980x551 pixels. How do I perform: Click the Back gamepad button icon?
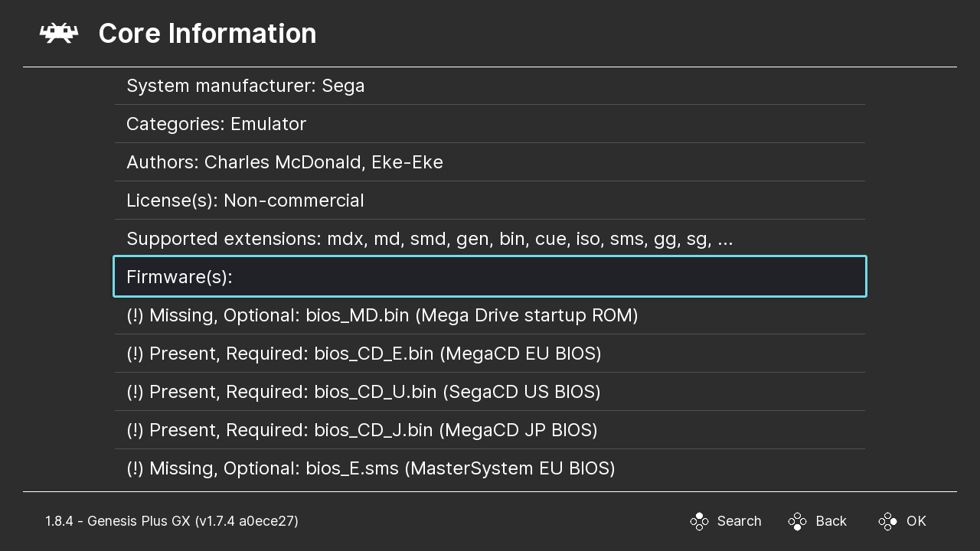point(798,521)
